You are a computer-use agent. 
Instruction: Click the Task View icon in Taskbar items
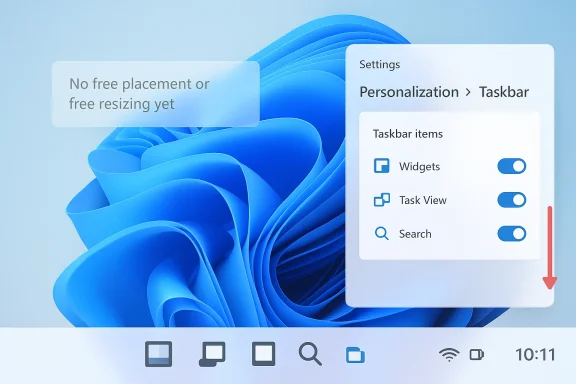coord(382,200)
